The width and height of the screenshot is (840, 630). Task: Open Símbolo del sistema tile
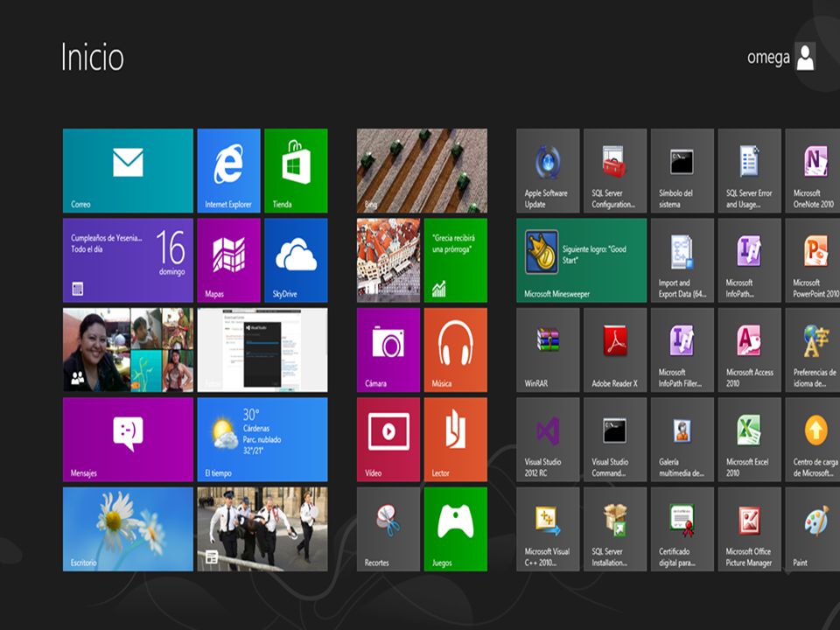pyautogui.click(x=682, y=171)
